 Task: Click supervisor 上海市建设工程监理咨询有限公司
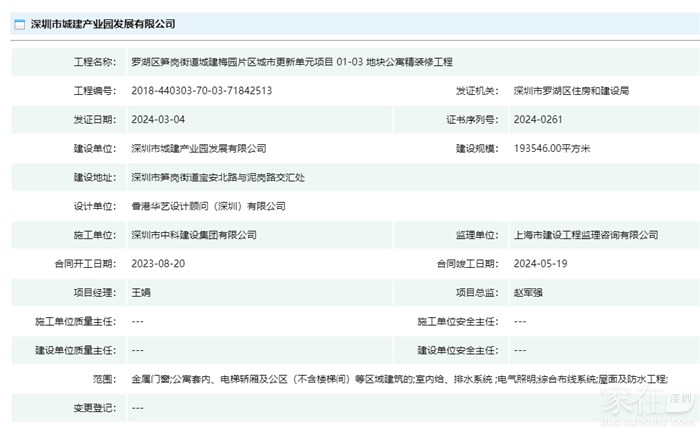[x=585, y=235]
